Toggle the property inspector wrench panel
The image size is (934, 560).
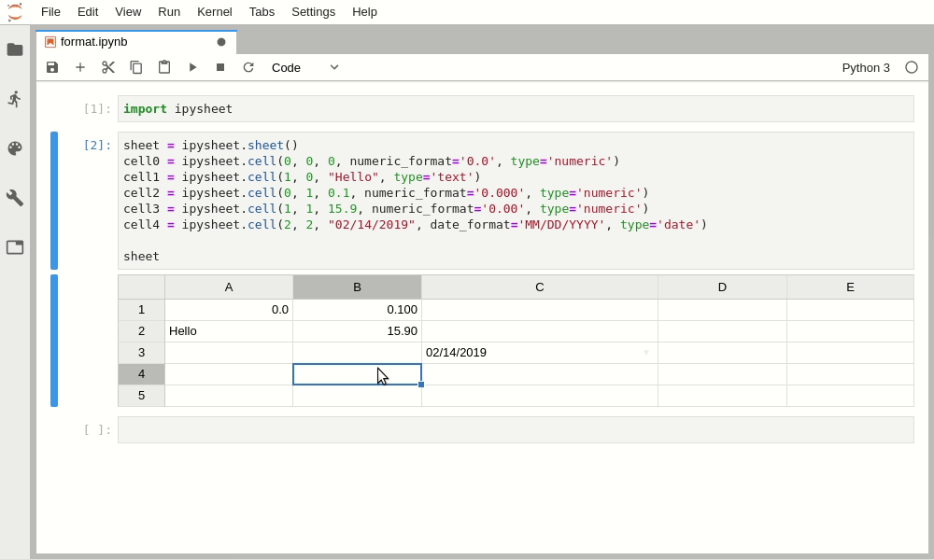tap(15, 197)
